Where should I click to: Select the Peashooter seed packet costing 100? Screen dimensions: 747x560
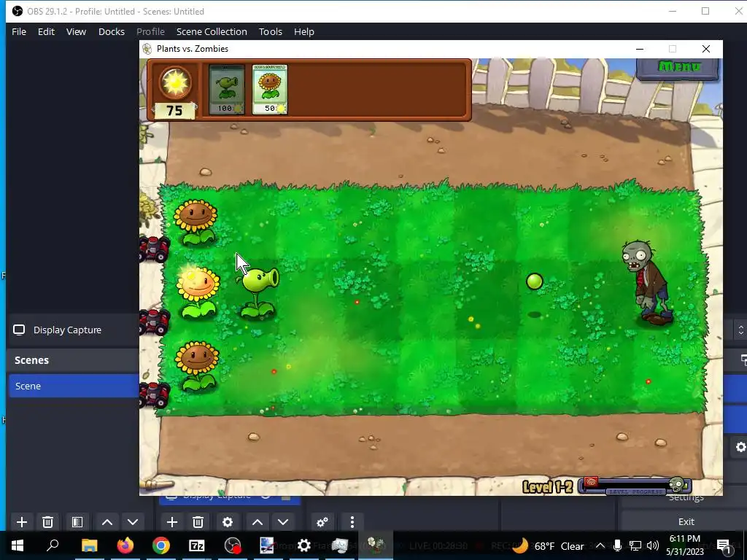click(x=227, y=90)
